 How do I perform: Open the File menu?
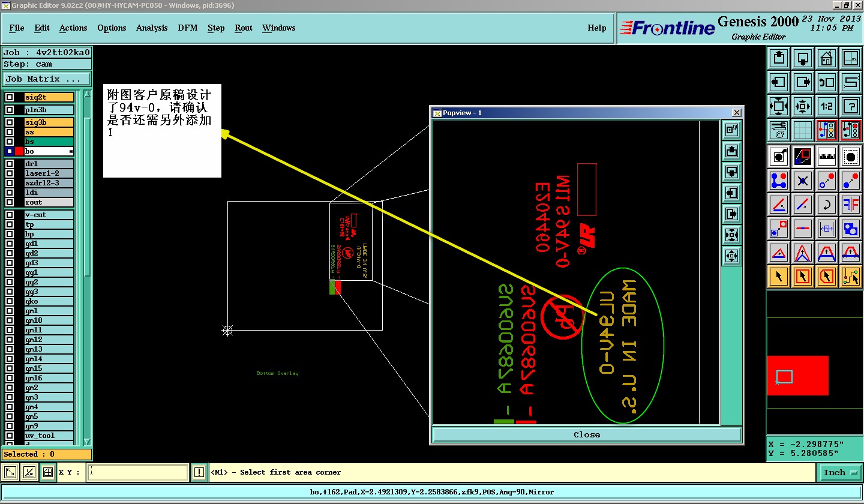[x=17, y=28]
